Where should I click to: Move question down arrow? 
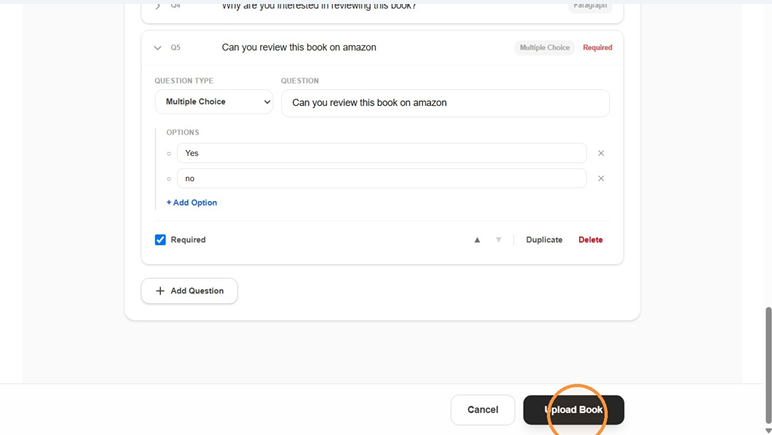498,240
